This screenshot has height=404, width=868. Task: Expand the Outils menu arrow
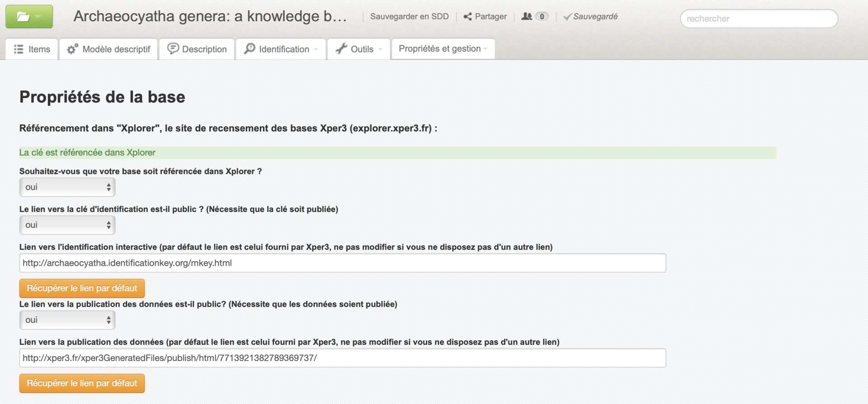point(380,49)
